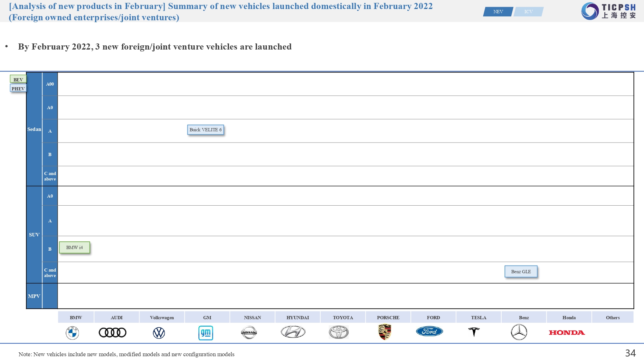Click the Hyundai logo
644x362 pixels.
[293, 332]
